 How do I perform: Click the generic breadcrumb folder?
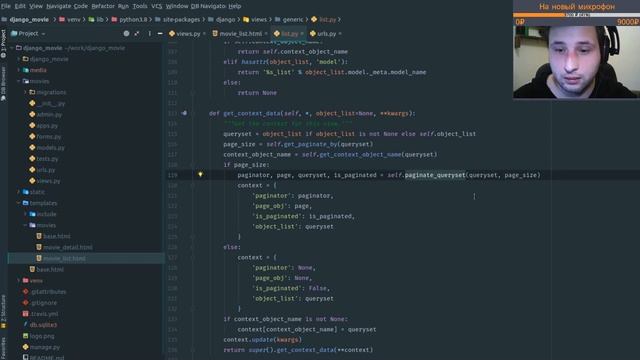(289, 19)
